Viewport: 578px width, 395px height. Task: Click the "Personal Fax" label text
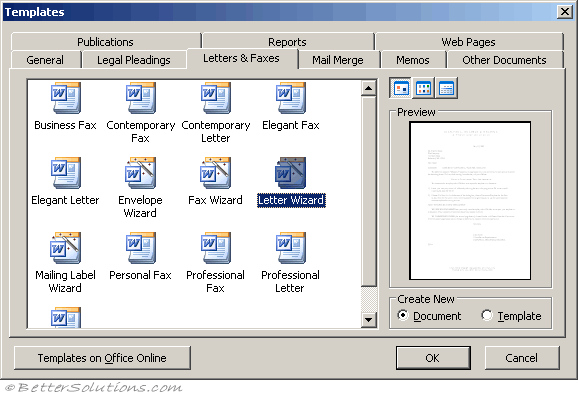(140, 275)
